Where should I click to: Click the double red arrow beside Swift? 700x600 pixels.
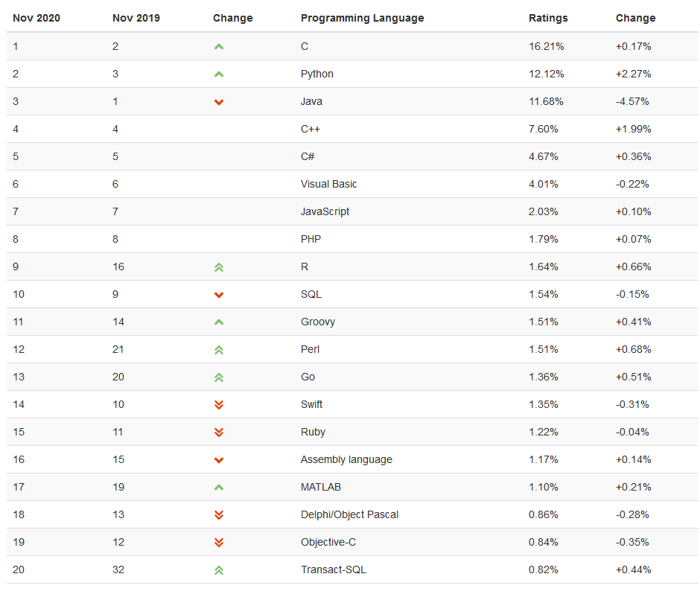(x=219, y=405)
